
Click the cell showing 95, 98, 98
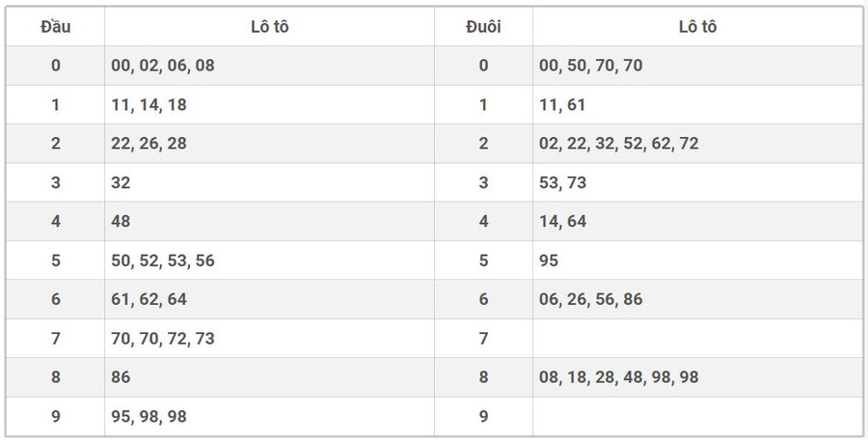click(149, 416)
